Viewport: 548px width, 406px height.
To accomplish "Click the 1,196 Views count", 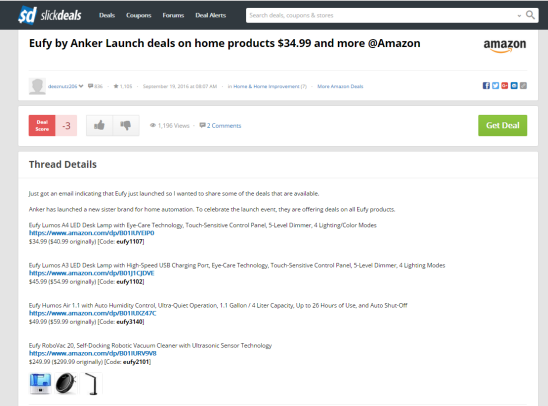I will click(x=173, y=125).
